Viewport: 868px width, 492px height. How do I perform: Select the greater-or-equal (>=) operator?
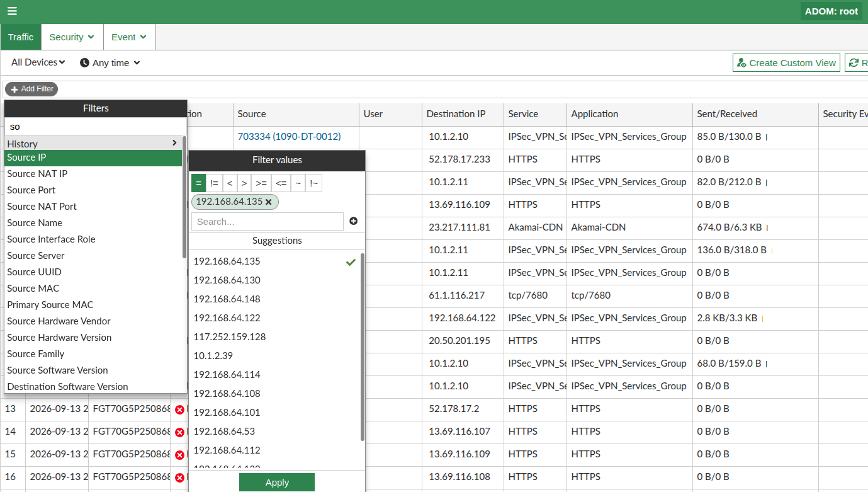click(261, 183)
